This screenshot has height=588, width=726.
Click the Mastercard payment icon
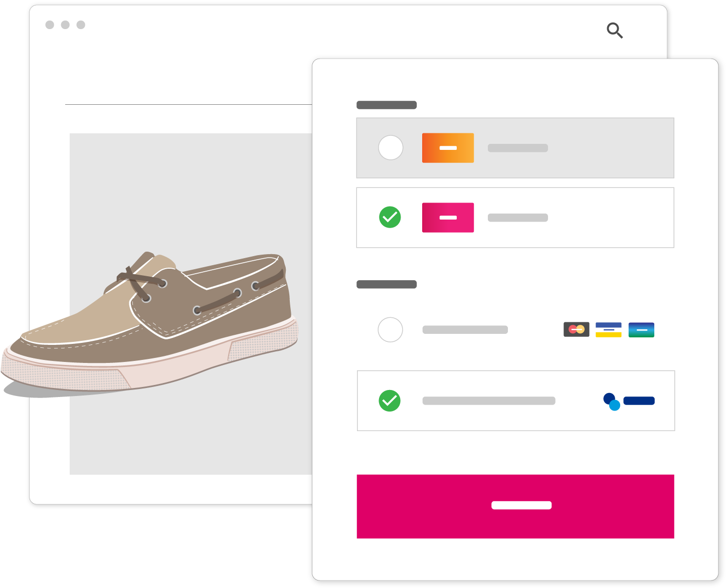pyautogui.click(x=577, y=329)
